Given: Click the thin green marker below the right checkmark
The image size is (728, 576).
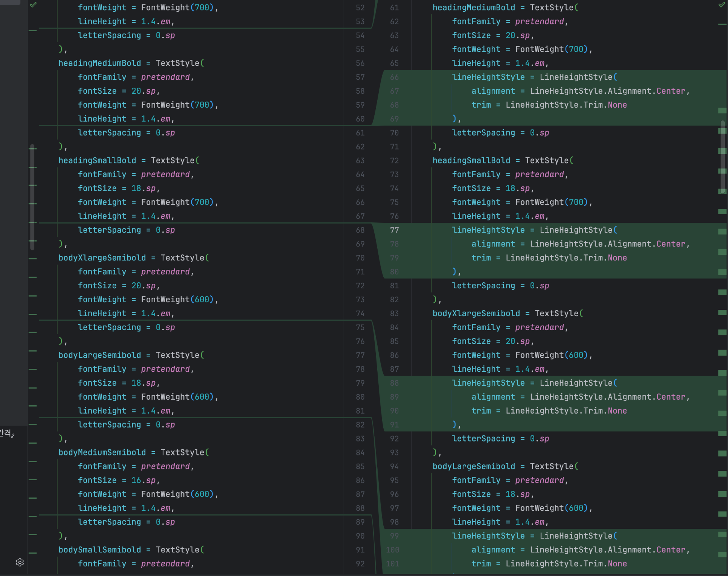Looking at the screenshot, I should [722, 24].
